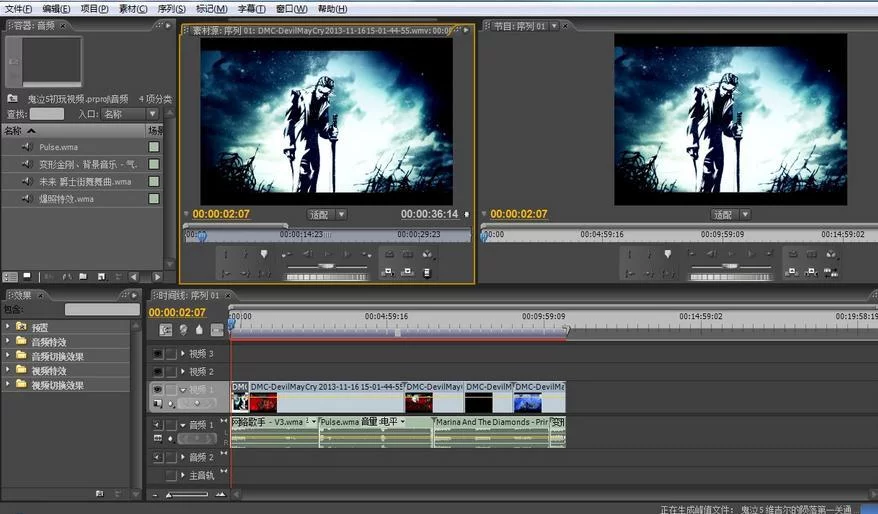Create new bin in project panel
The height and width of the screenshot is (514, 878).
[83, 277]
